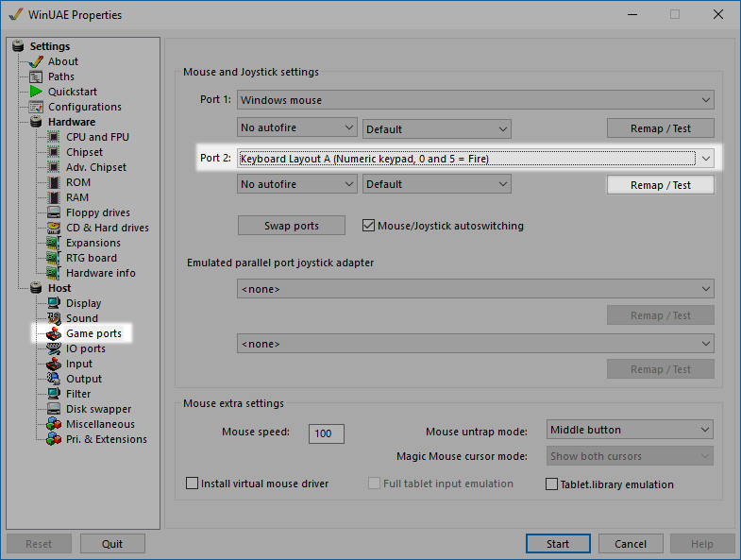Click the Display monitor icon

[54, 303]
